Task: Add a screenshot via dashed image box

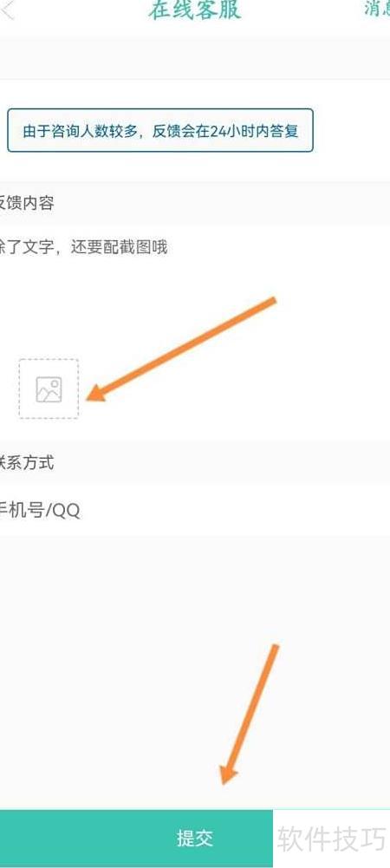Action: point(49,389)
